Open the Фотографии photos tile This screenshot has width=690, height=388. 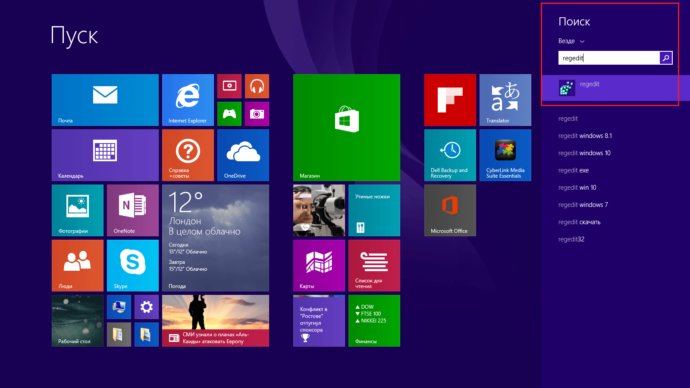point(77,210)
